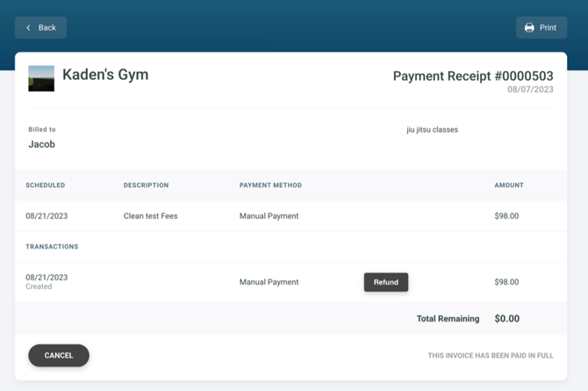The image size is (588, 391).
Task: Click the Description column header
Action: click(146, 185)
